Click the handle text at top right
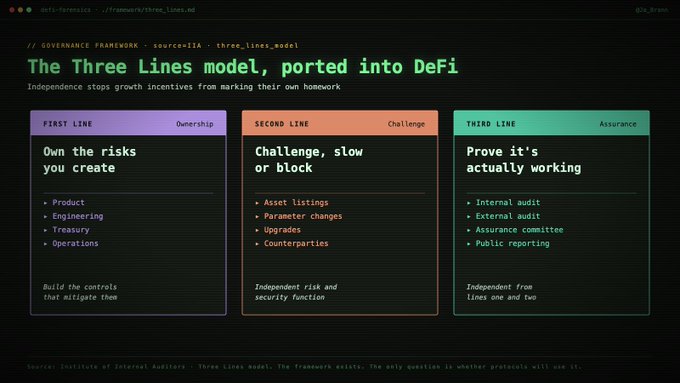The width and height of the screenshot is (680, 383). 652,10
